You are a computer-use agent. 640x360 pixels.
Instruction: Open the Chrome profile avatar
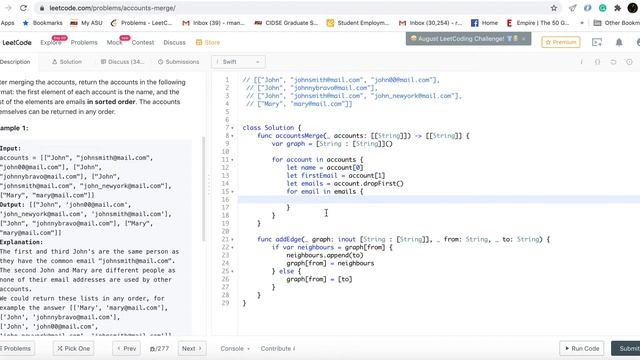(633, 8)
